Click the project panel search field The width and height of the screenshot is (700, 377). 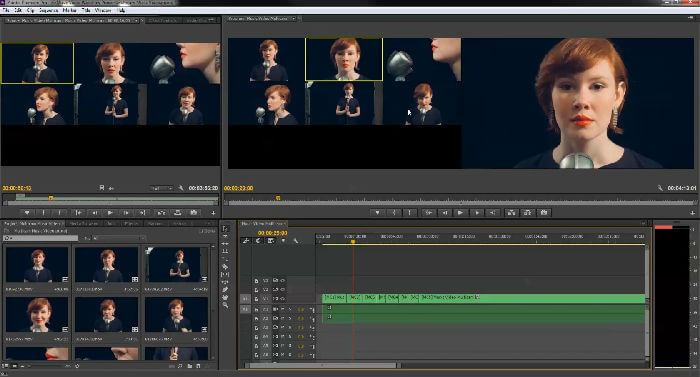[x=41, y=238]
